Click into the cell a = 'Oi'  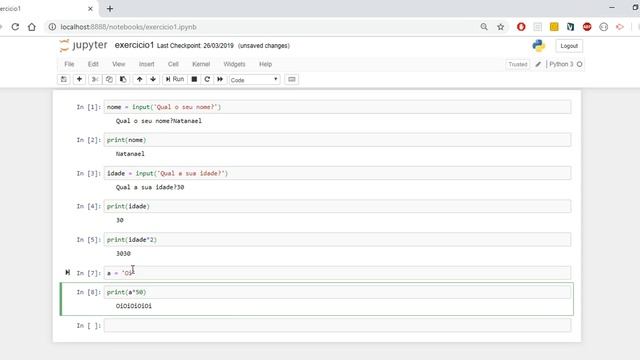[337, 273]
